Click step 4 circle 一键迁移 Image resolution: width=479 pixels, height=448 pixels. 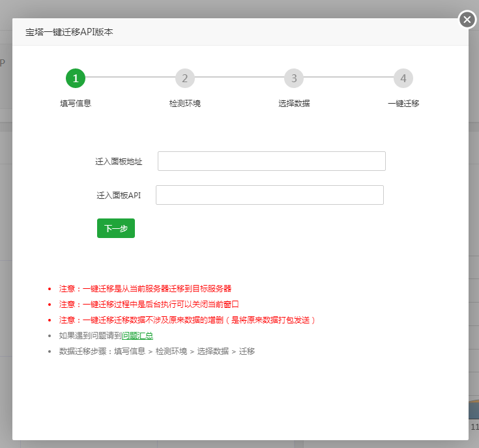pyautogui.click(x=403, y=78)
